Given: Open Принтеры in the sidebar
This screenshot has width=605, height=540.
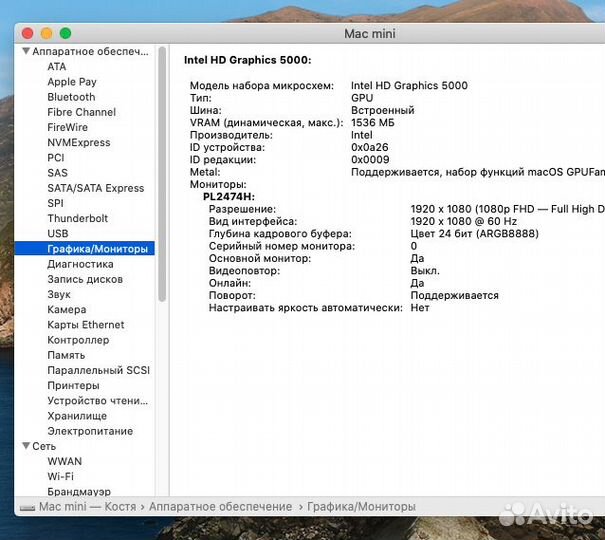Looking at the screenshot, I should click(x=73, y=385).
